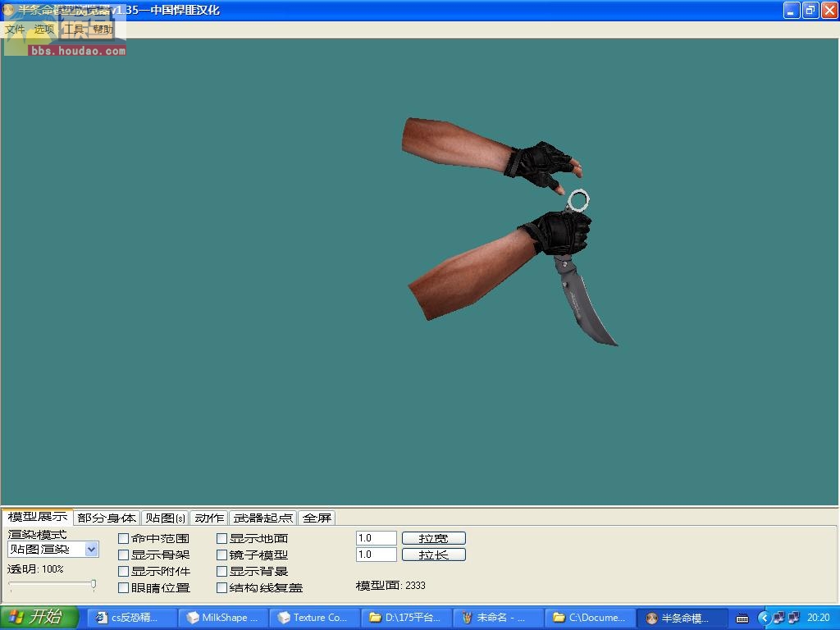
Task: Open the 开始 Start menu
Action: coord(39,617)
